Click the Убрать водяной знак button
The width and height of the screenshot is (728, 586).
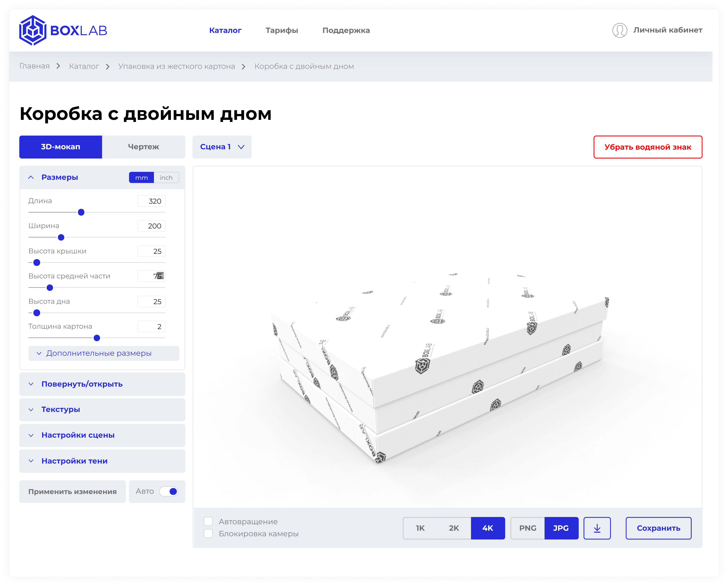pos(648,147)
